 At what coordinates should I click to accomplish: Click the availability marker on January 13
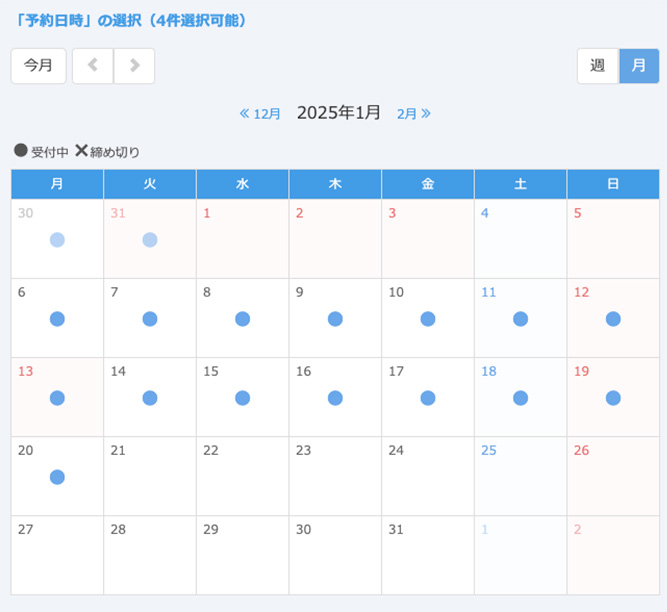(x=57, y=398)
